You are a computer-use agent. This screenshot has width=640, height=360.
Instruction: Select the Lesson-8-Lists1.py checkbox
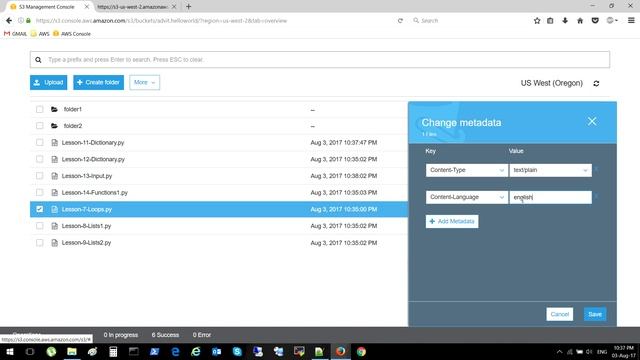click(x=40, y=226)
